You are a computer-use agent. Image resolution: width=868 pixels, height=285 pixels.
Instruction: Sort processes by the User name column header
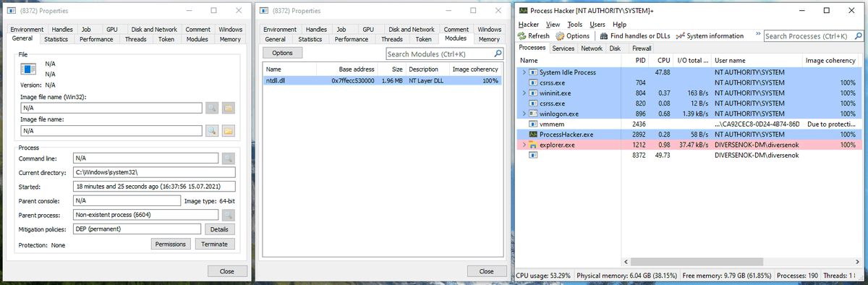(x=757, y=60)
